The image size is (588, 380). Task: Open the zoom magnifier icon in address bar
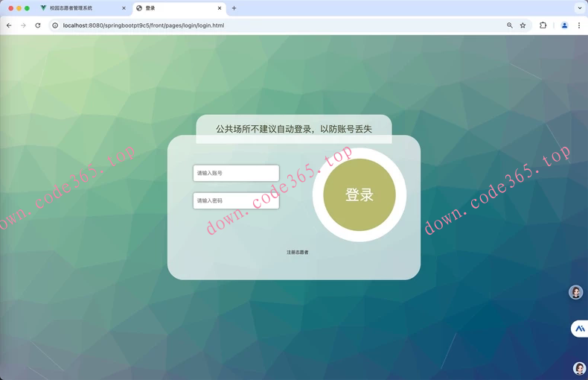pos(510,25)
